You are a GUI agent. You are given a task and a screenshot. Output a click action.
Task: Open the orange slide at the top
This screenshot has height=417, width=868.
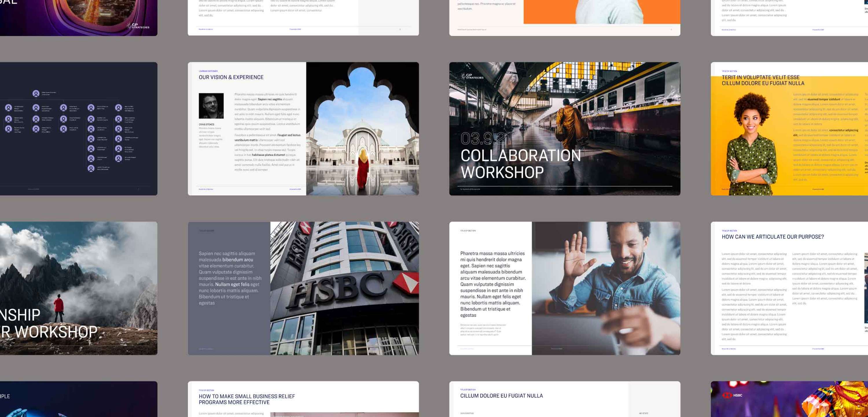point(564,18)
